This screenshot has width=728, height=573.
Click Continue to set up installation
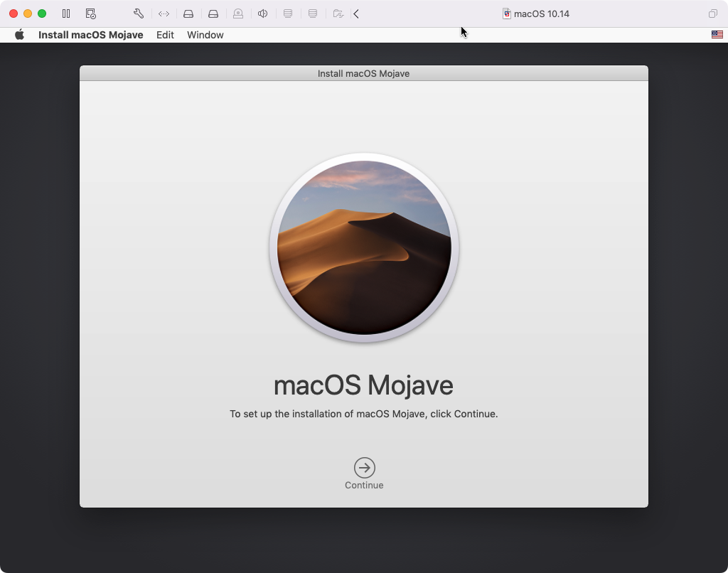click(x=365, y=473)
